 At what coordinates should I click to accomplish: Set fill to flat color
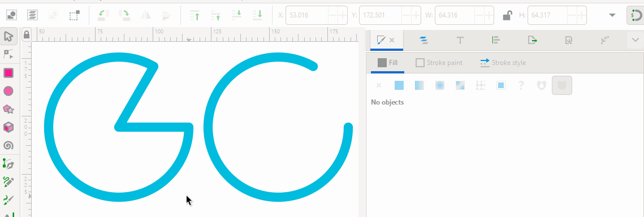click(399, 85)
